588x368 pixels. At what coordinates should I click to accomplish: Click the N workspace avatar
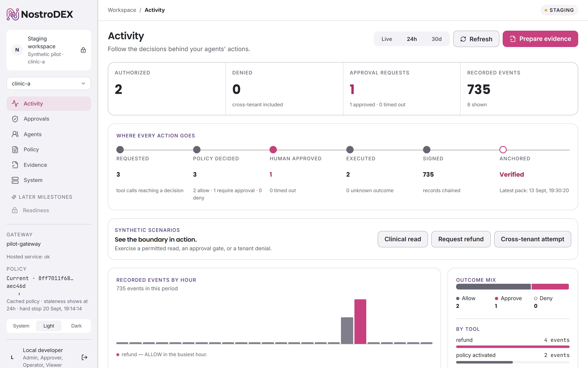click(17, 50)
